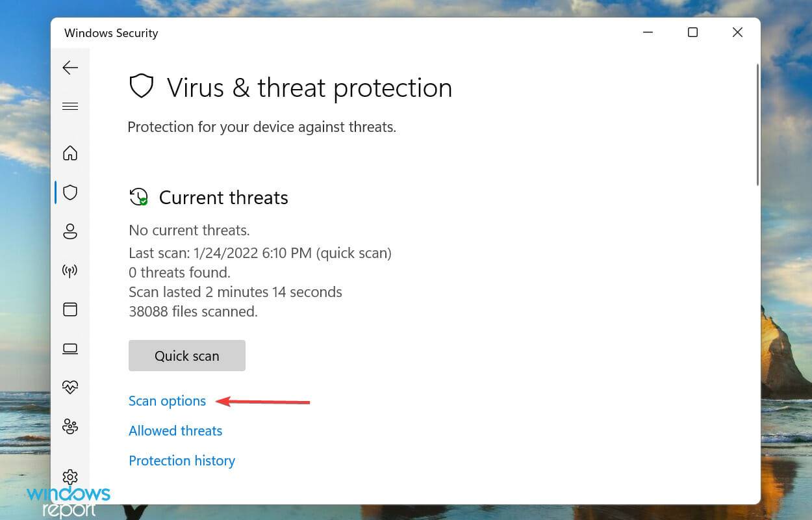812x520 pixels.
Task: View Allowed threats
Action: pyautogui.click(x=175, y=430)
